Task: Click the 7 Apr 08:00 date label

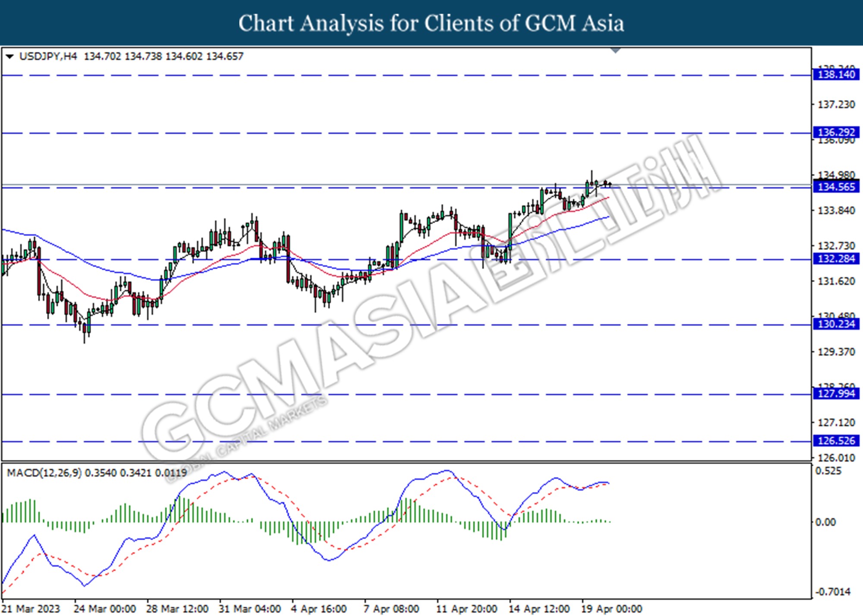Action: tap(391, 609)
